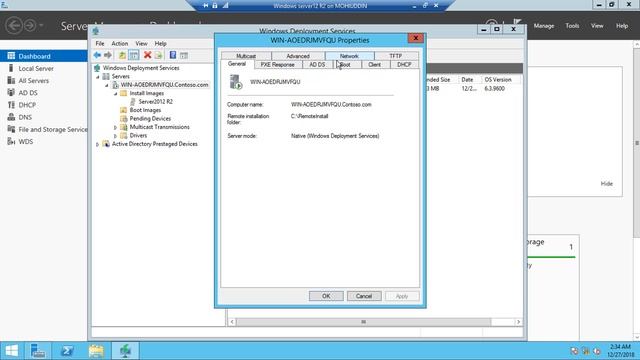Click the Up one level toolbar icon

pos(122,55)
